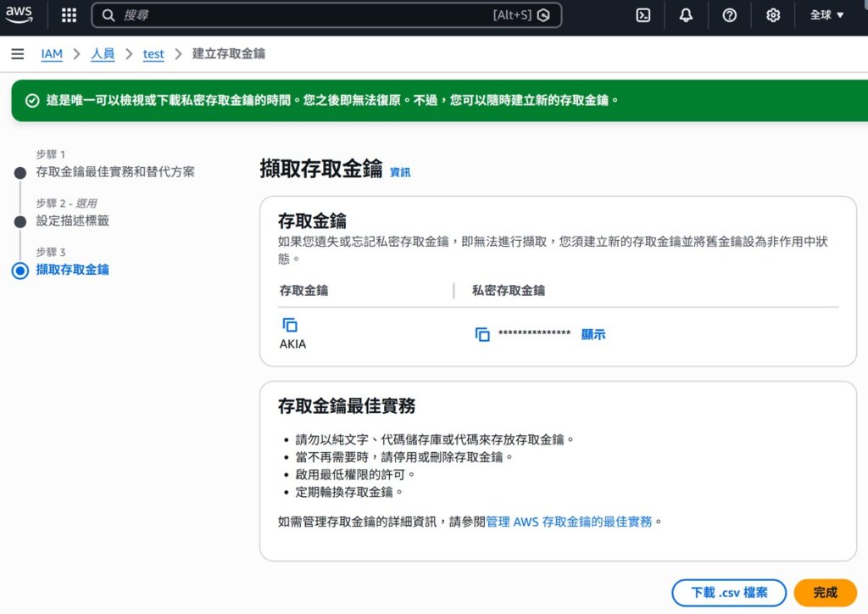Open the notifications bell icon
The height and width of the screenshot is (614, 868).
click(x=686, y=15)
